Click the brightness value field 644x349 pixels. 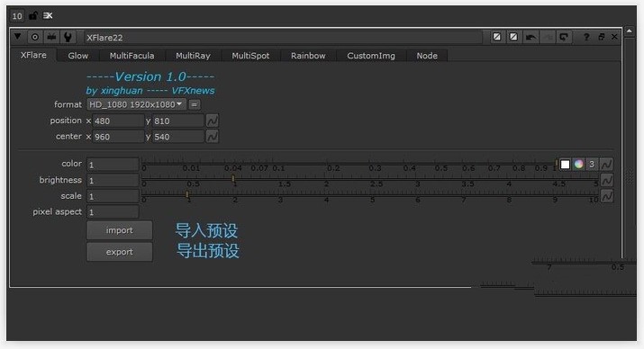click(113, 181)
